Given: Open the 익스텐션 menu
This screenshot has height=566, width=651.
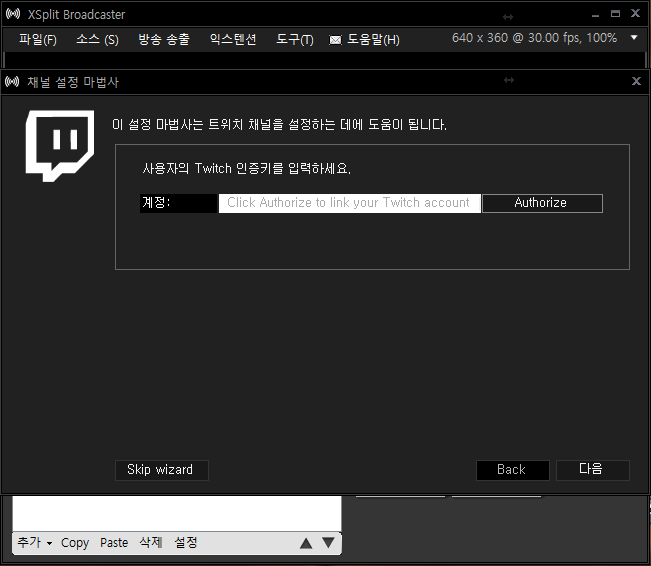Looking at the screenshot, I should pos(233,40).
